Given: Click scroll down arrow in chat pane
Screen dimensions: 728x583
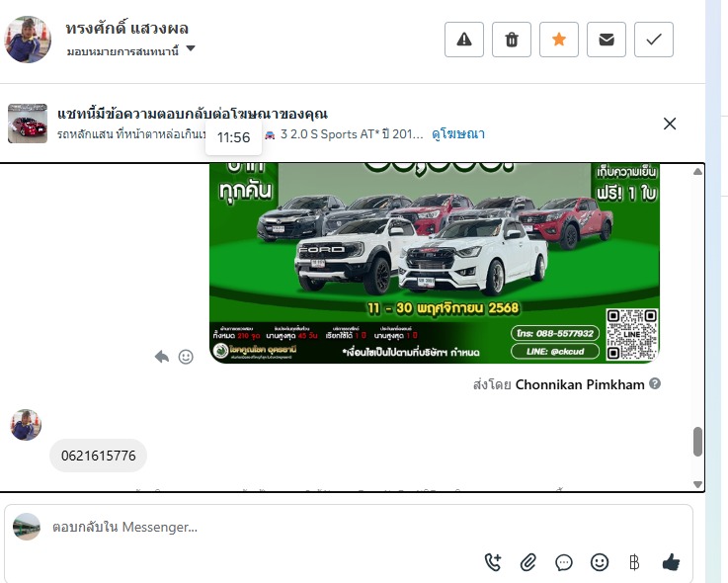Looking at the screenshot, I should coord(697,484).
